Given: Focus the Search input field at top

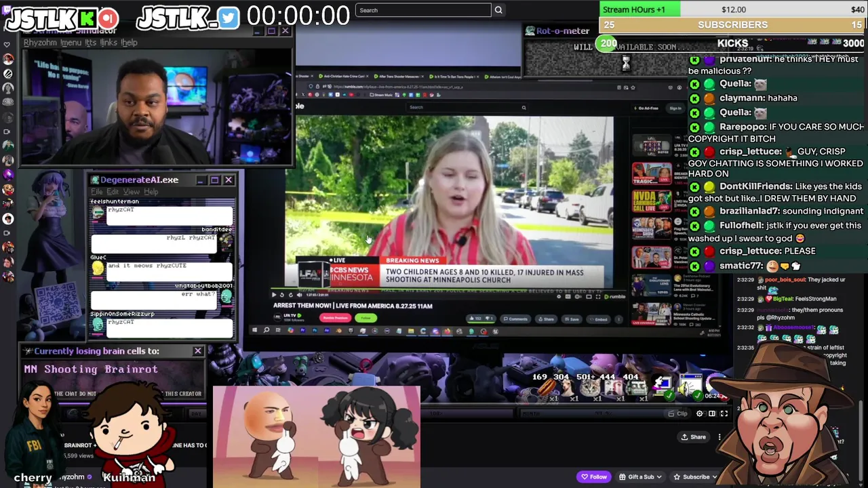Looking at the screenshot, I should 423,10.
